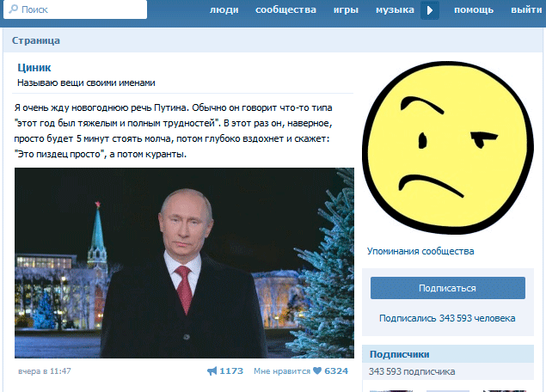Open Упоминания сообщества link
The width and height of the screenshot is (546, 392).
pos(420,251)
